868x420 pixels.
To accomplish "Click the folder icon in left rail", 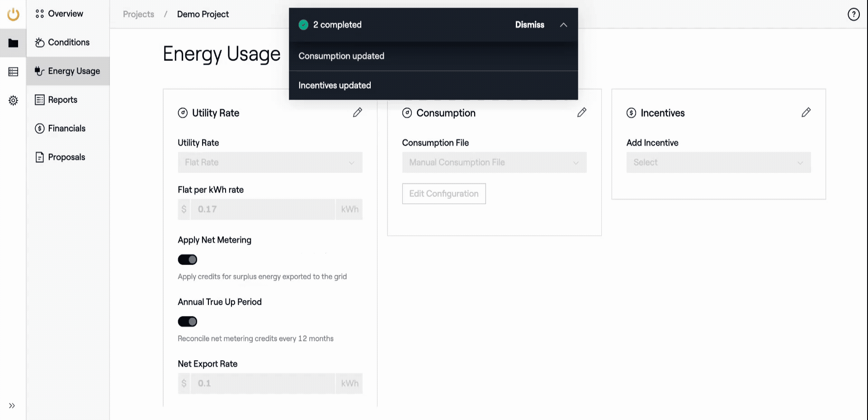I will click(x=13, y=43).
